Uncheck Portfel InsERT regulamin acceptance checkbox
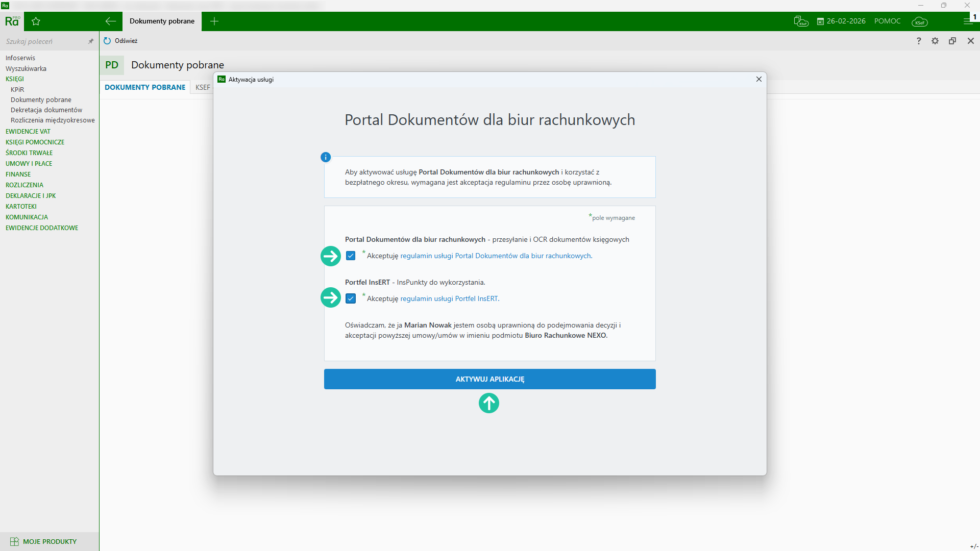 (x=351, y=298)
